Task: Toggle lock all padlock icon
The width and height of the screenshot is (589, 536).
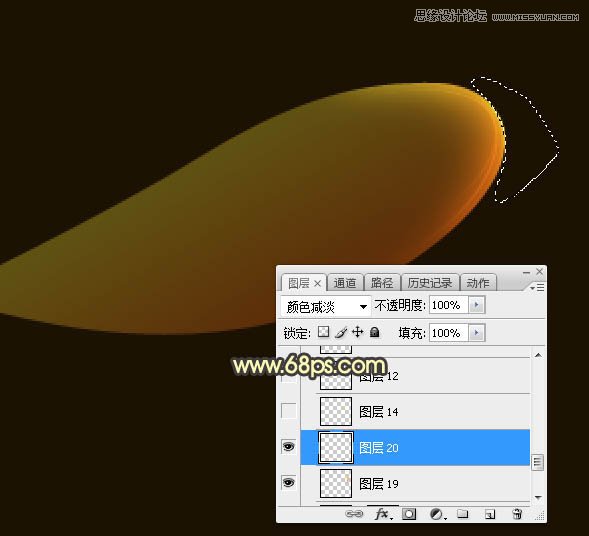Action: coord(375,332)
